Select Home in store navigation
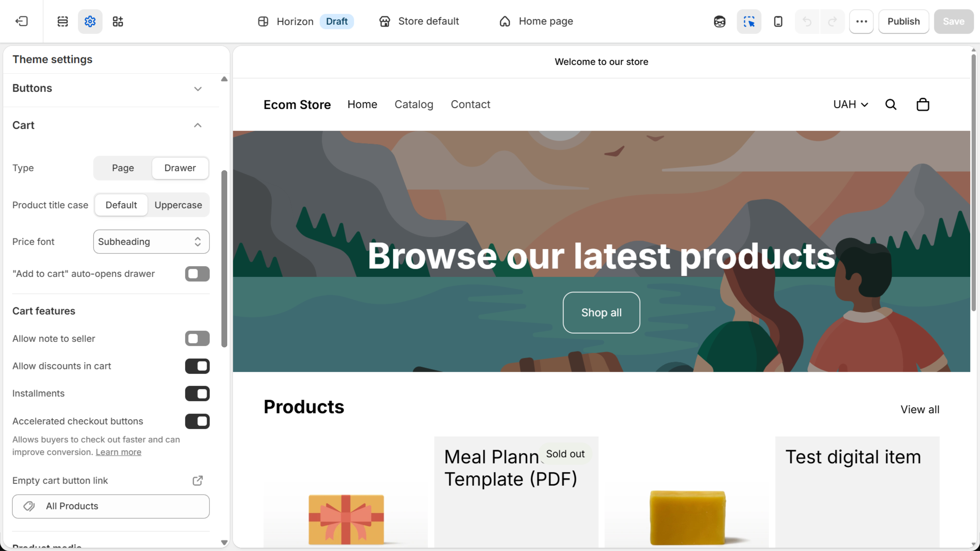The height and width of the screenshot is (551, 980). pos(362,104)
